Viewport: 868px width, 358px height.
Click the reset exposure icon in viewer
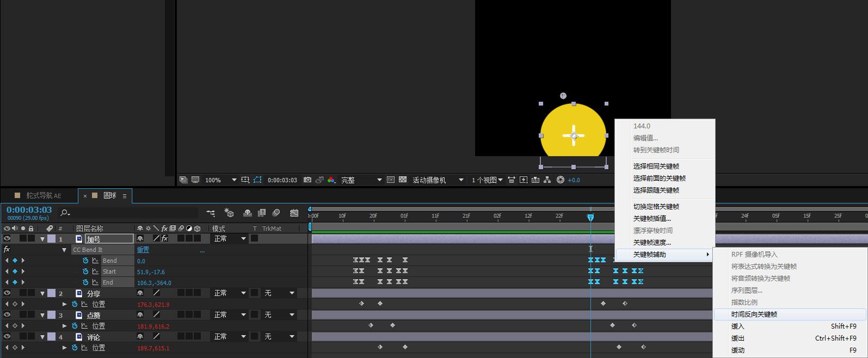point(561,180)
